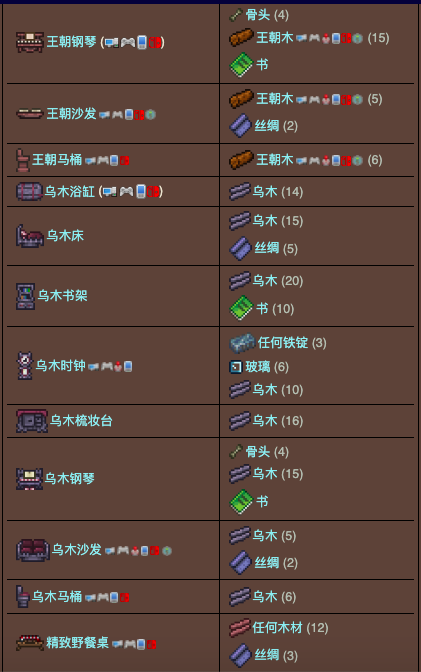Viewport: 421px width, 672px height.
Task: Click the 王朝钢琴 piano item icon
Action: click(30, 42)
